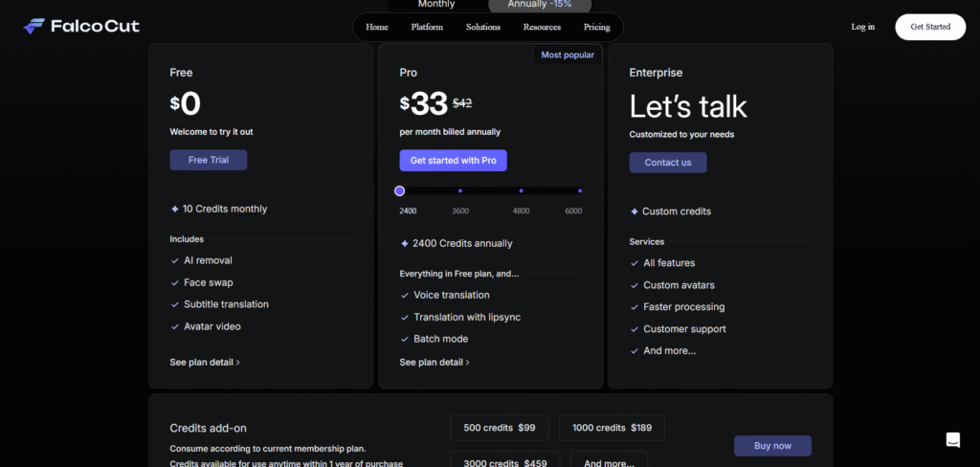Click the FalcoCut logo icon
The image size is (980, 467).
click(x=33, y=27)
